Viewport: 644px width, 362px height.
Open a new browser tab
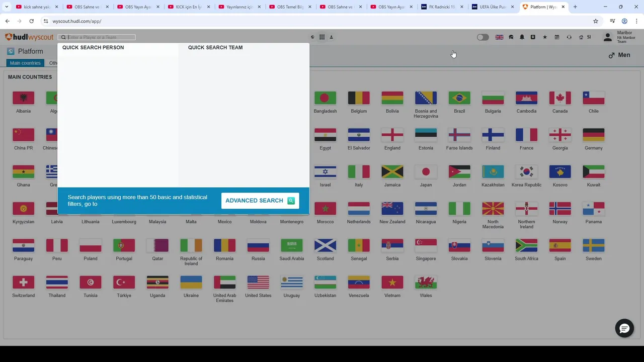pos(575,7)
